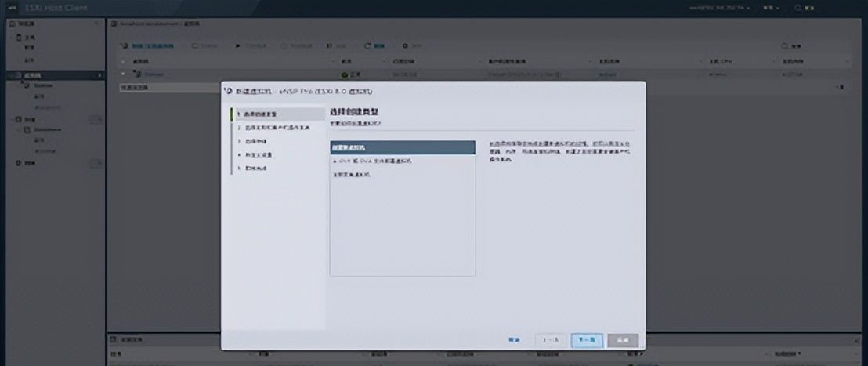Open the Actions gear menu in the toolbar

point(405,46)
